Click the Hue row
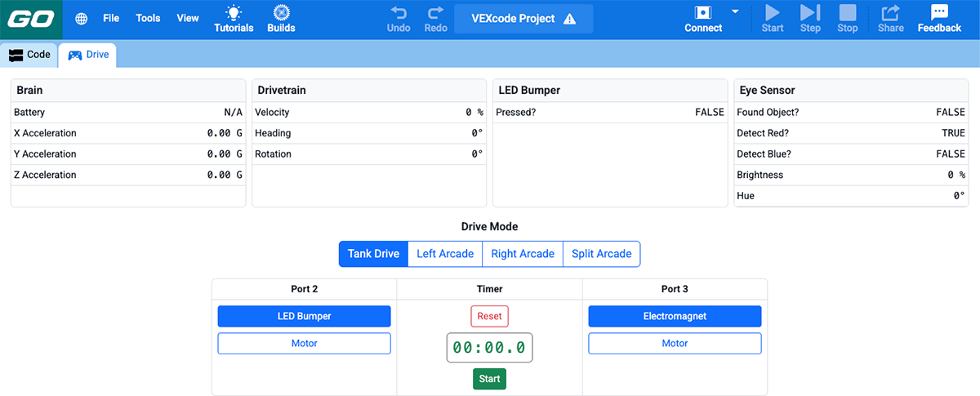The height and width of the screenshot is (396, 980). pos(852,196)
